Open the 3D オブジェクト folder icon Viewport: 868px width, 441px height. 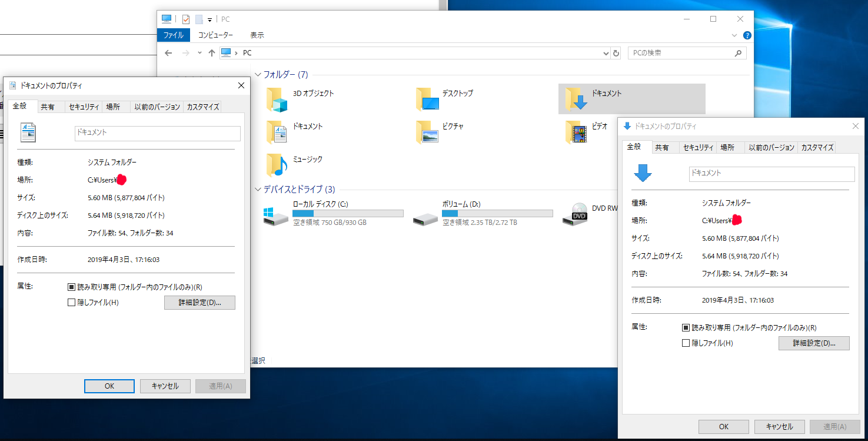277,100
